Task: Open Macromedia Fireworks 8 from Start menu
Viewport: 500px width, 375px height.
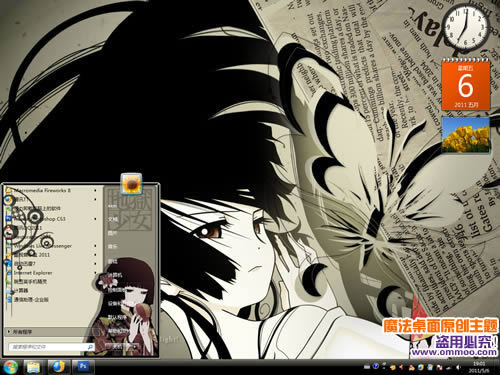Action: 52,191
